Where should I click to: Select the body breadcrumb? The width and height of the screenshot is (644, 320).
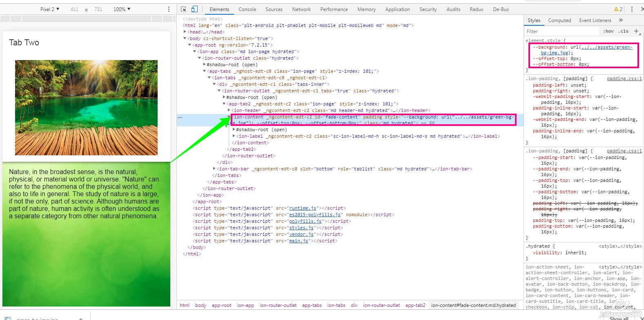point(201,305)
